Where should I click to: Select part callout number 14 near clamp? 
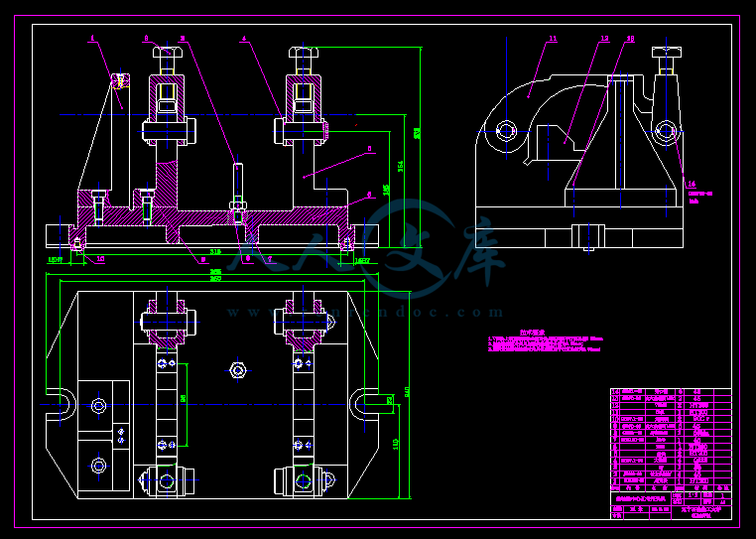pyautogui.click(x=692, y=184)
